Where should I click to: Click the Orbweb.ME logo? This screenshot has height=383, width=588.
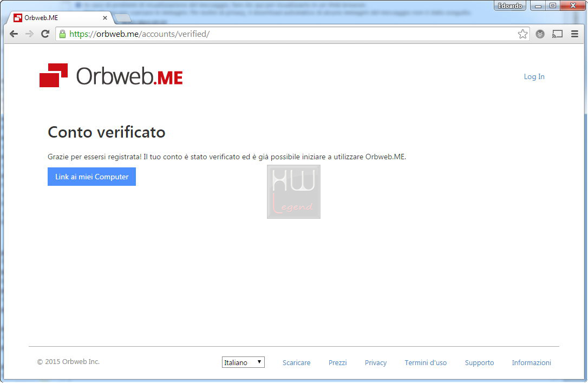point(111,75)
